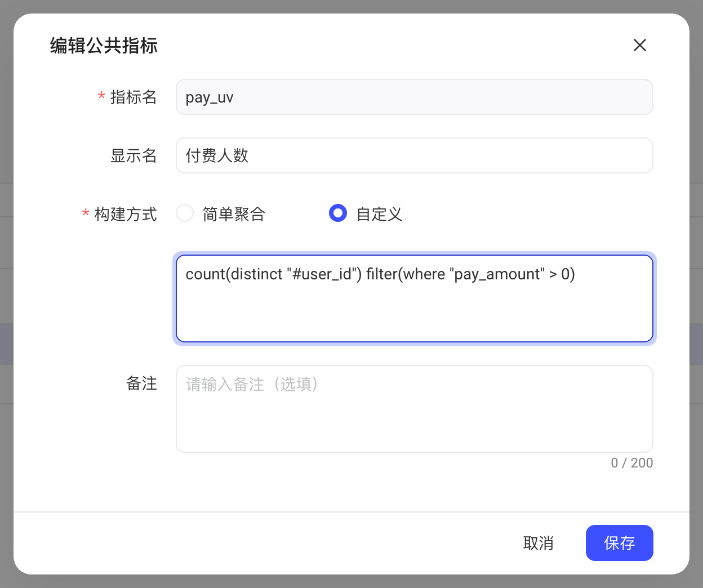The height and width of the screenshot is (588, 703).
Task: Click the 指标名 label
Action: click(134, 97)
